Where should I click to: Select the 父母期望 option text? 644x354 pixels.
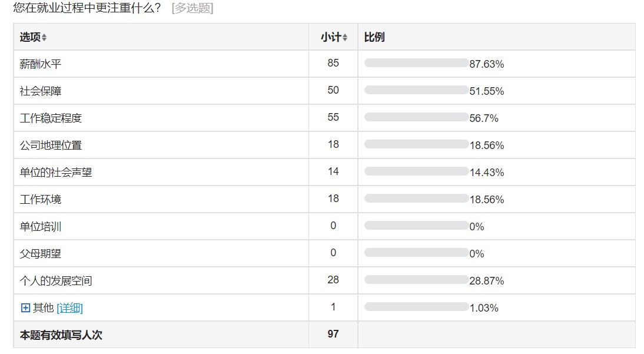click(41, 253)
